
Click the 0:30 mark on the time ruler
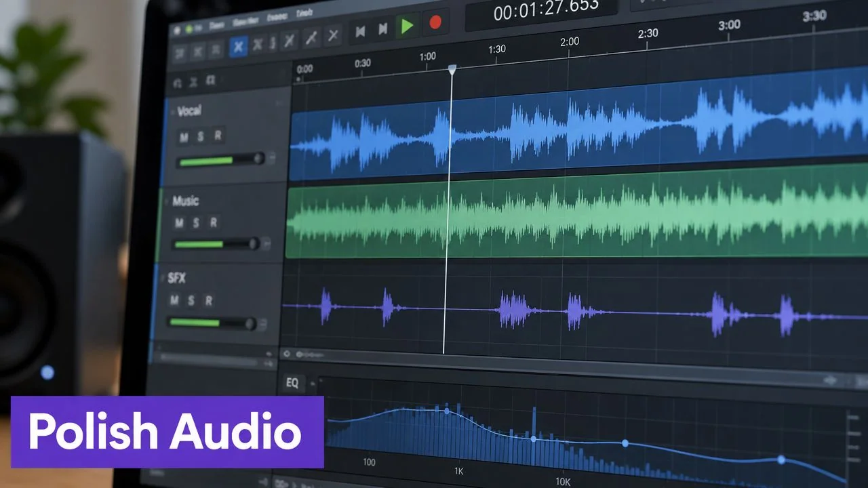click(x=363, y=63)
